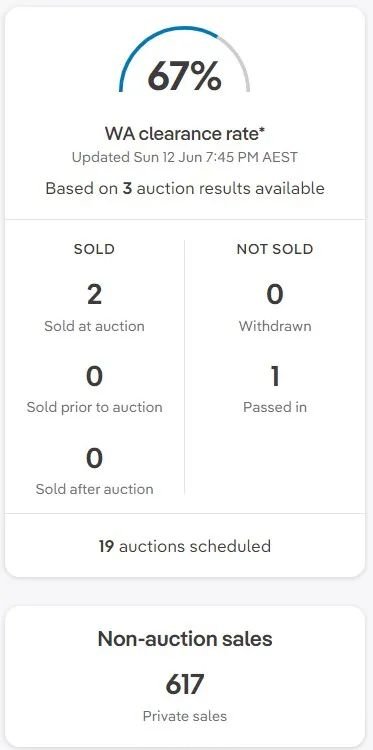
Task: Click the Private sales label
Action: coord(185,716)
